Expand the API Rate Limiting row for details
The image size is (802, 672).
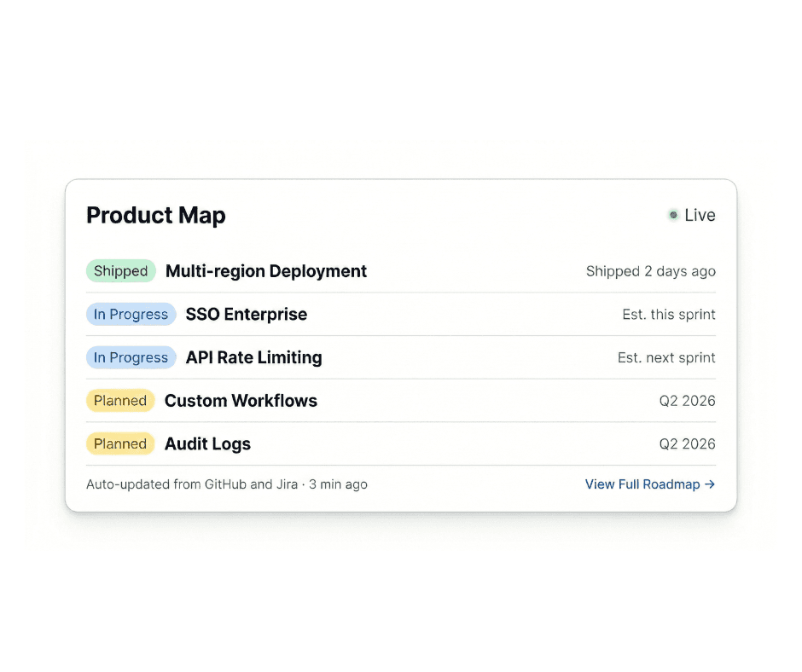[x=253, y=357]
